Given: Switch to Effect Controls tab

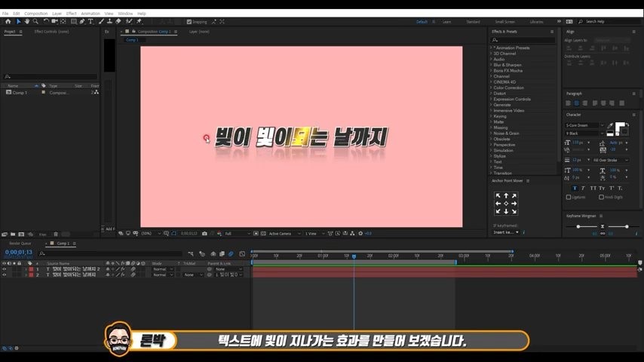Looking at the screenshot, I should click(x=51, y=32).
